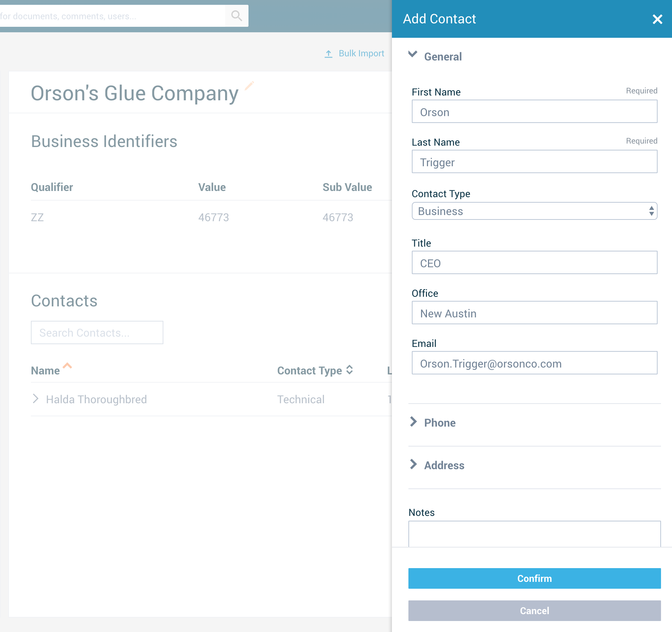Click the First Name field
The image size is (672, 632).
[x=534, y=112]
